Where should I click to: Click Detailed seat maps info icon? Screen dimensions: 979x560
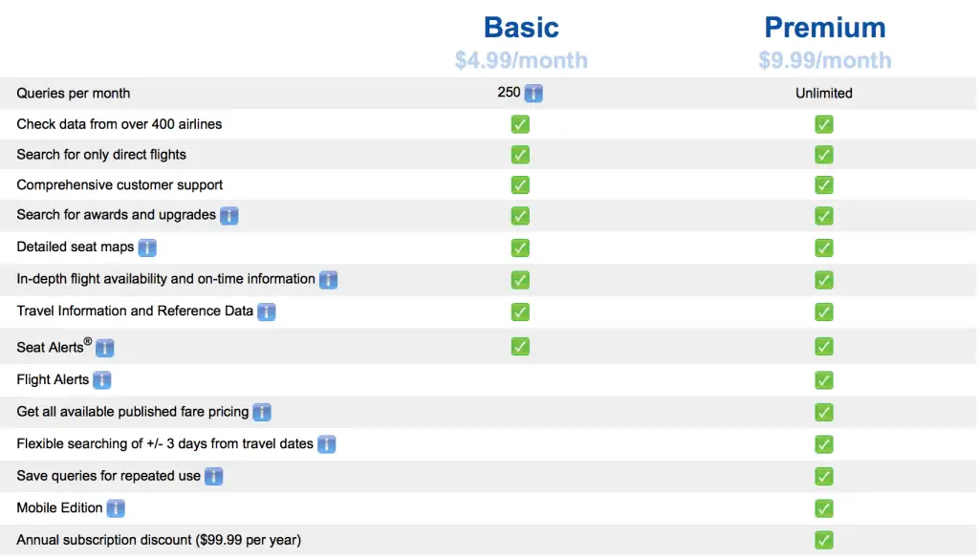tap(147, 248)
